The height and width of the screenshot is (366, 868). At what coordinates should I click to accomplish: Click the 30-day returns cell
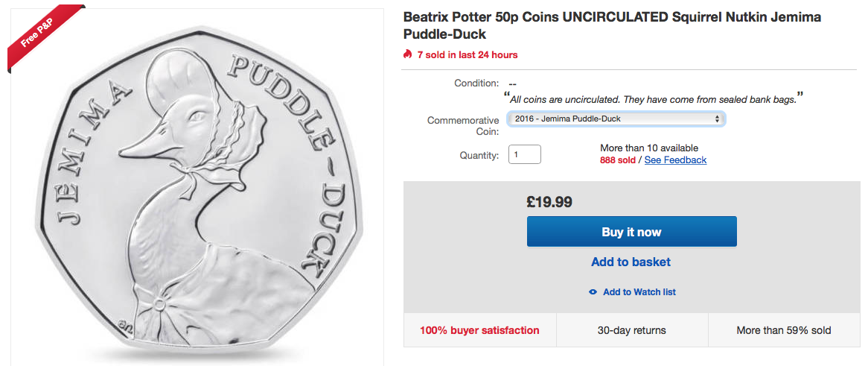click(x=631, y=330)
